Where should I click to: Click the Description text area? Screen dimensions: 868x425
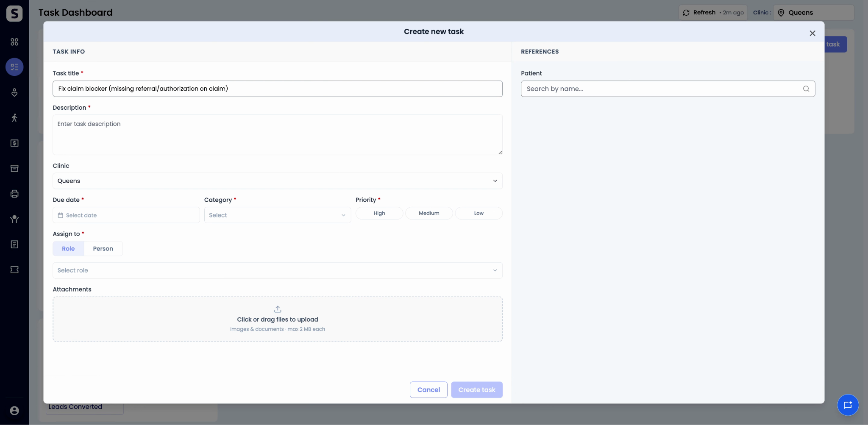(278, 135)
